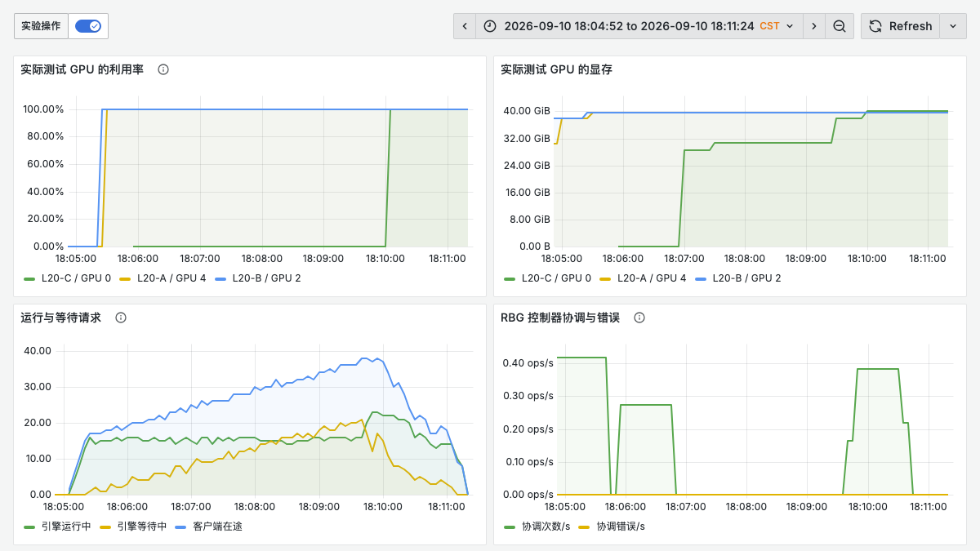The width and height of the screenshot is (980, 551).
Task: Click the 0.40 ops/s axis label
Action: tap(527, 363)
